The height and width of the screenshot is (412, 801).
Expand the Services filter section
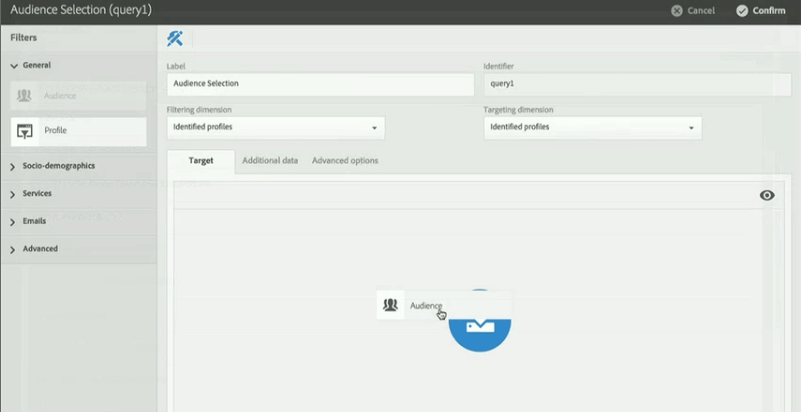pos(14,194)
